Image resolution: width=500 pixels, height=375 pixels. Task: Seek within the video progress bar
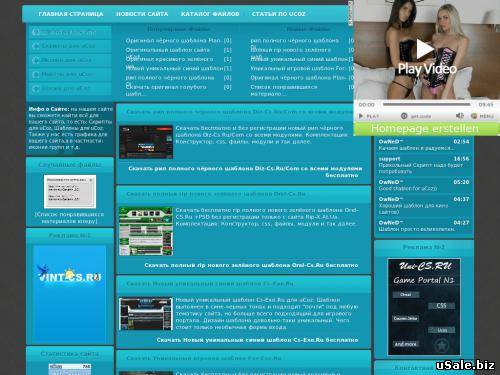pos(426,104)
